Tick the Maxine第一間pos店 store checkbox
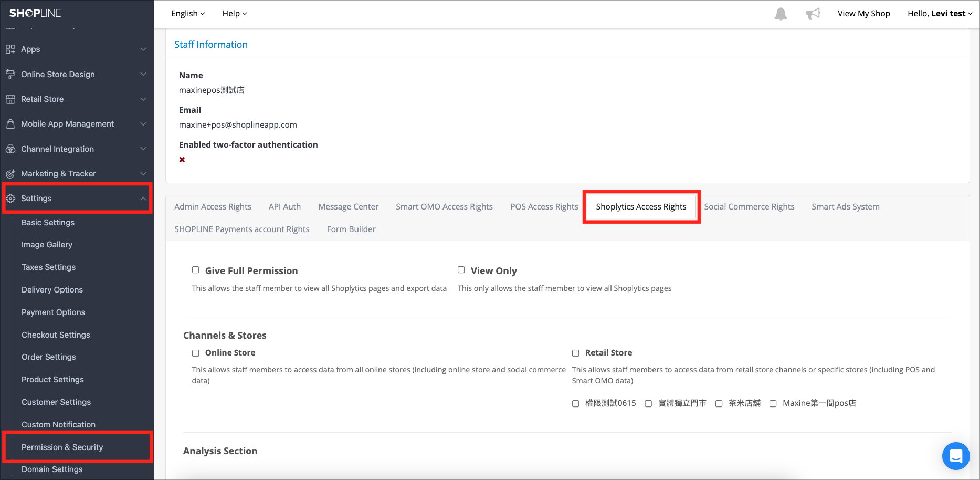 point(773,404)
